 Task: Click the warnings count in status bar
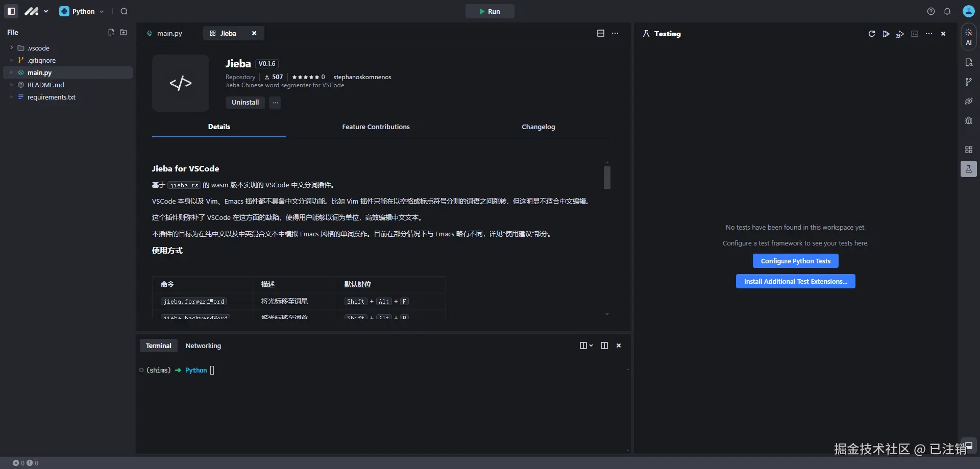pos(33,463)
